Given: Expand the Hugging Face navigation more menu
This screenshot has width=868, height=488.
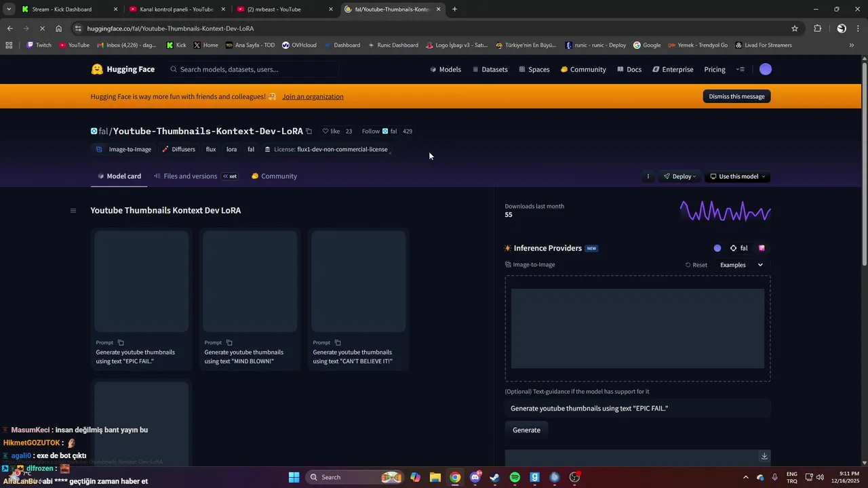Looking at the screenshot, I should click(x=741, y=69).
